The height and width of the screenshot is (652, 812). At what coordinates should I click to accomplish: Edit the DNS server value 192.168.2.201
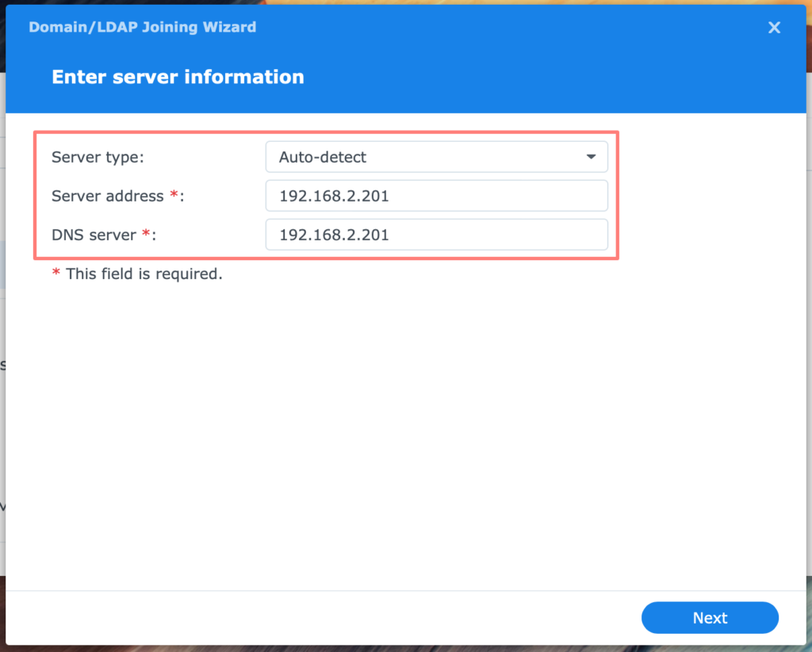point(436,235)
